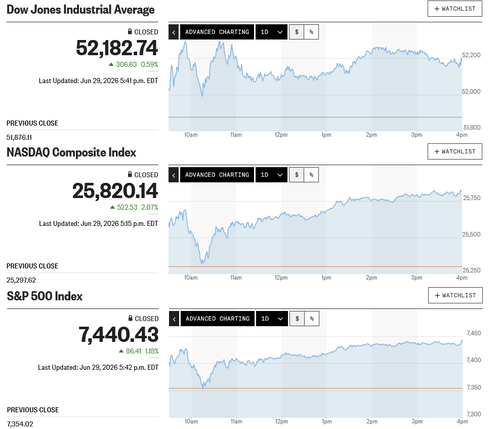Viewport: 500px width, 429px height.
Task: Click NASDAQ green up-arrow change indicator
Action: pos(113,207)
